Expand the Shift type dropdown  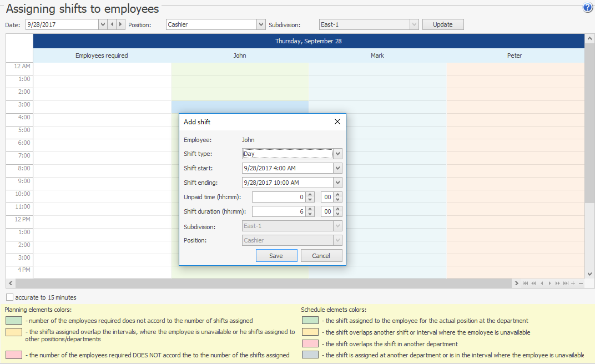[338, 154]
